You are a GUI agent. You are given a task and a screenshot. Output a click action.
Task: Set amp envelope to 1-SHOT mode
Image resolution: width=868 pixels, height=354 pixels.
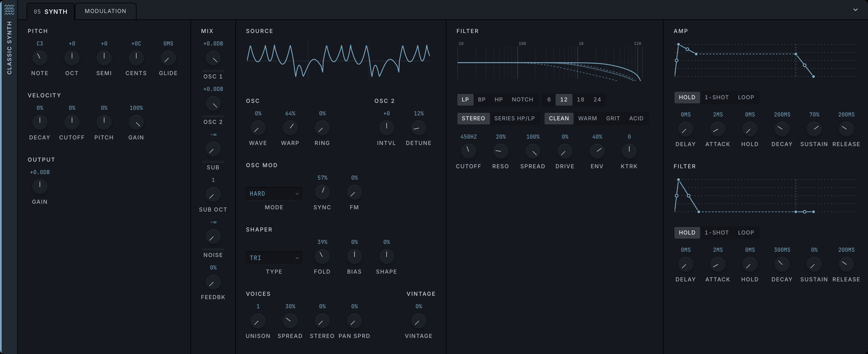click(x=717, y=97)
